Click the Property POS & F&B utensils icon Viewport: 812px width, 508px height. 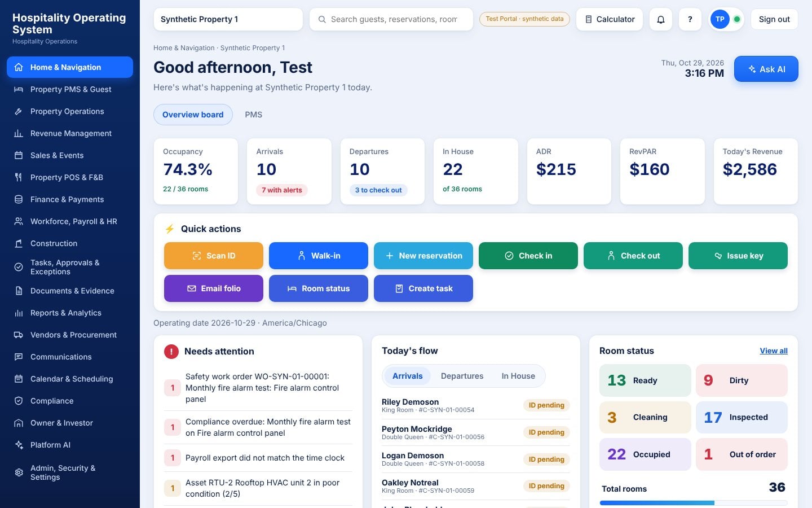click(19, 177)
